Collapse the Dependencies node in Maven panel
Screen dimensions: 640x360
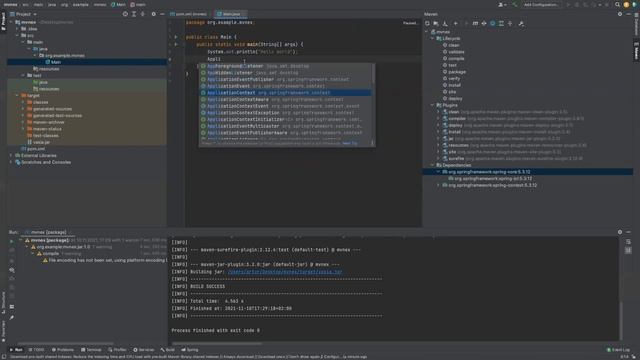tap(432, 165)
